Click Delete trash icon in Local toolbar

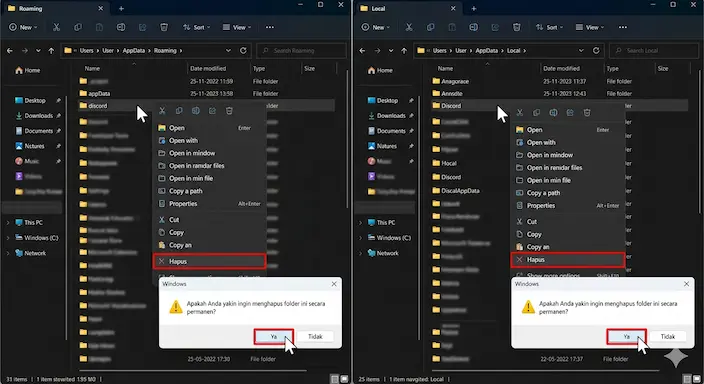click(516, 27)
